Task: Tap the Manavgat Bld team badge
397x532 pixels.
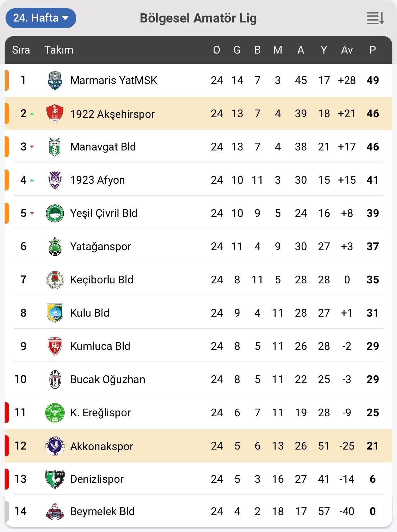Action: point(55,147)
